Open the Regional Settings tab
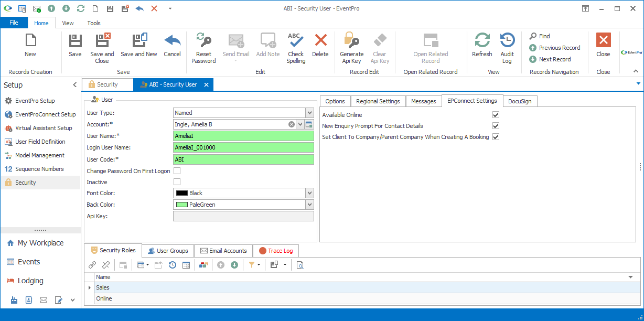 [x=378, y=101]
